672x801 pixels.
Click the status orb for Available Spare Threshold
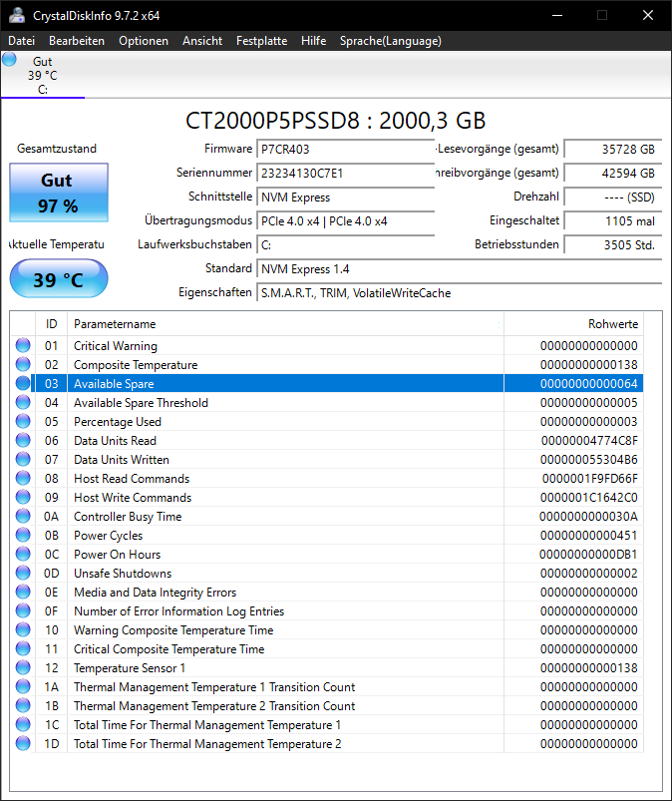[23, 402]
